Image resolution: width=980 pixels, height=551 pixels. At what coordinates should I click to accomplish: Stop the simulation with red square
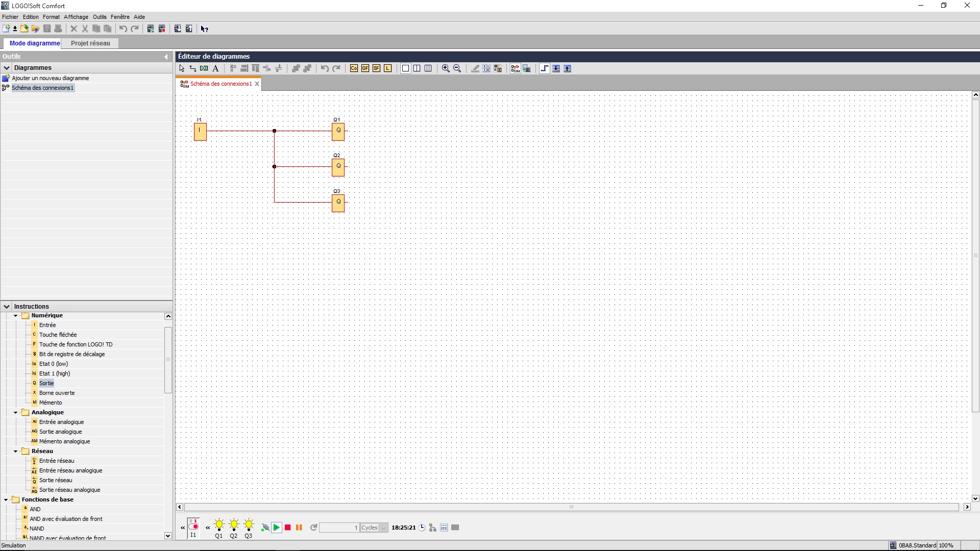click(288, 528)
